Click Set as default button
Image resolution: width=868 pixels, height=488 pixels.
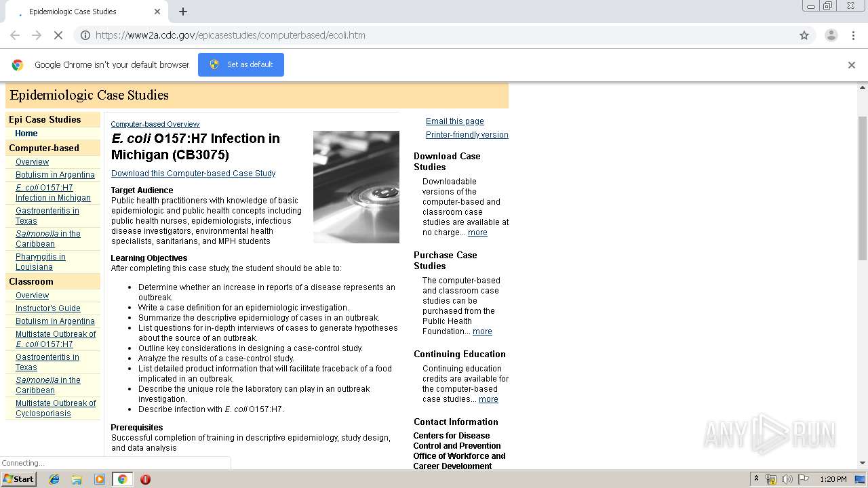click(241, 64)
